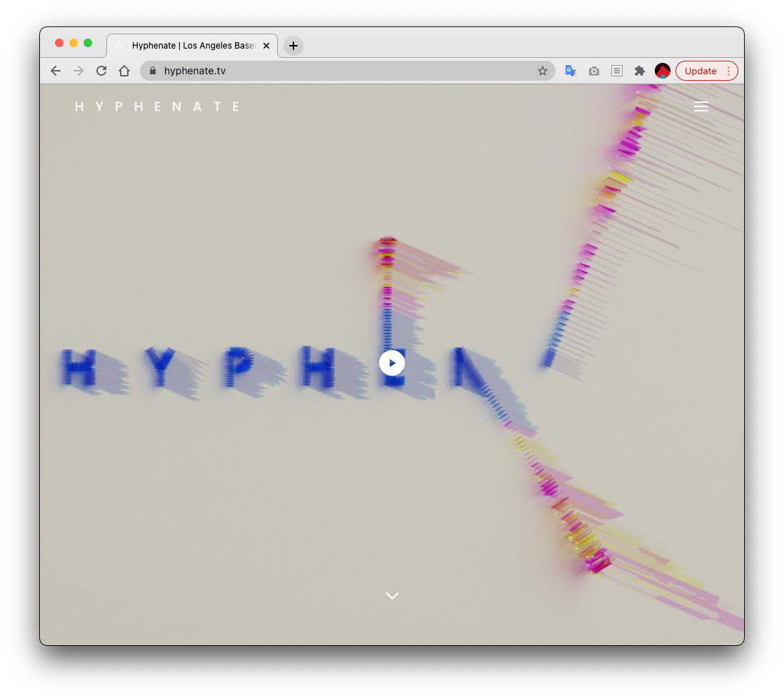
Task: Click the HYPHENATE site logo
Action: 158,106
